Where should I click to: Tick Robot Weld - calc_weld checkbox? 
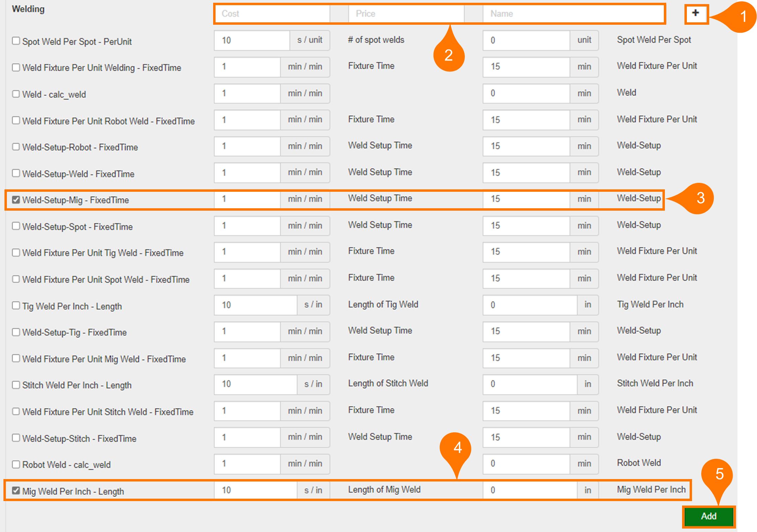(x=16, y=464)
